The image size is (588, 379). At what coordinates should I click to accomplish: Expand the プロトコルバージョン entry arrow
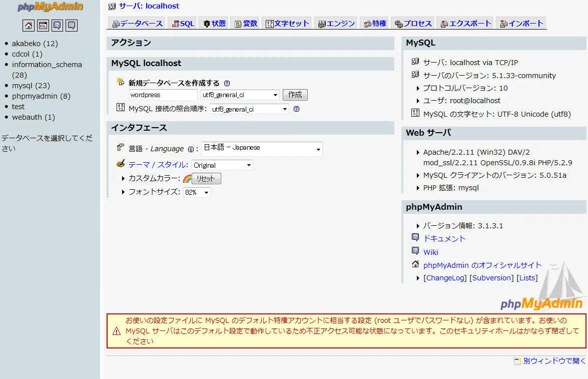click(x=418, y=87)
